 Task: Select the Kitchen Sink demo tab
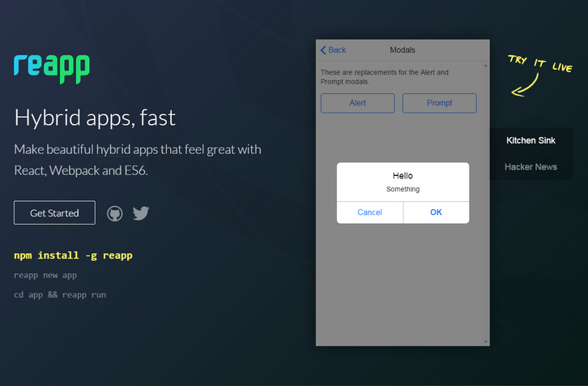530,140
